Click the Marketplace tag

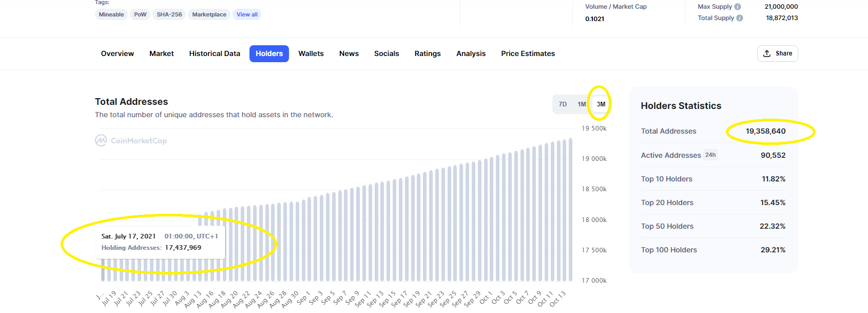pyautogui.click(x=209, y=14)
